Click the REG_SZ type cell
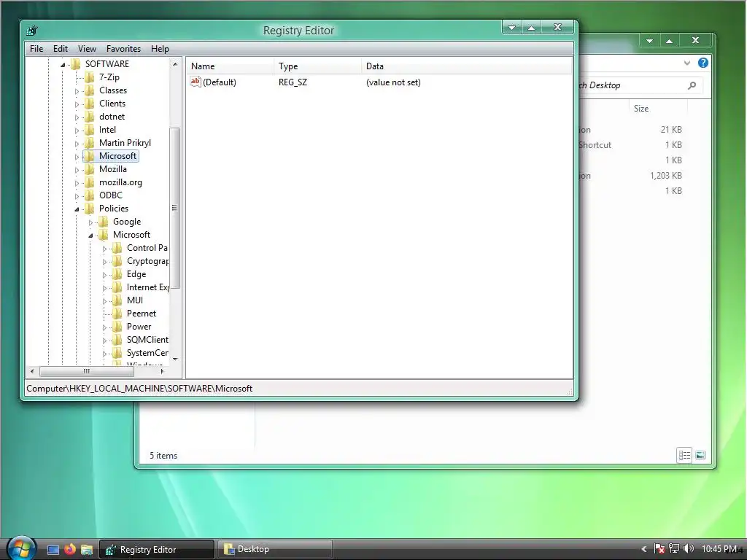The image size is (747, 560). click(293, 82)
